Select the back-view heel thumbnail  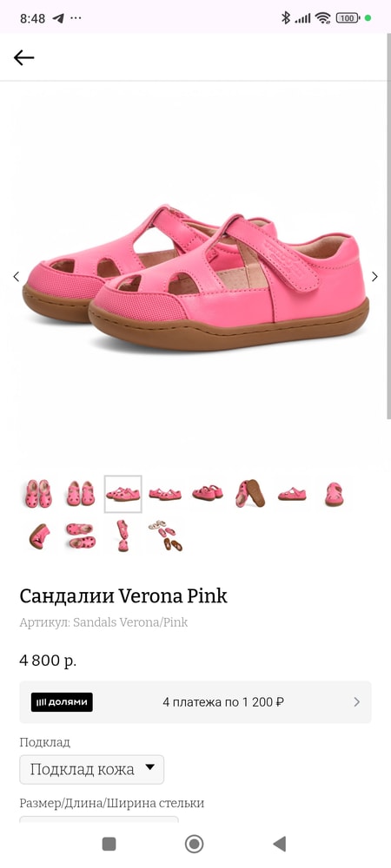(334, 494)
